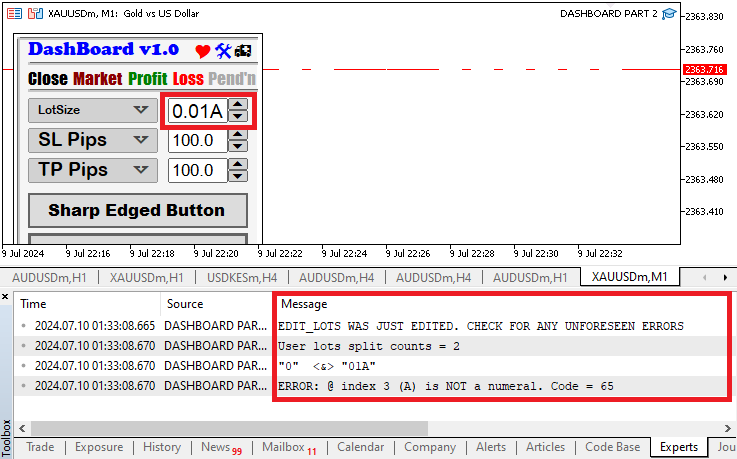Select the Experts tab in Toolbox

[679, 447]
